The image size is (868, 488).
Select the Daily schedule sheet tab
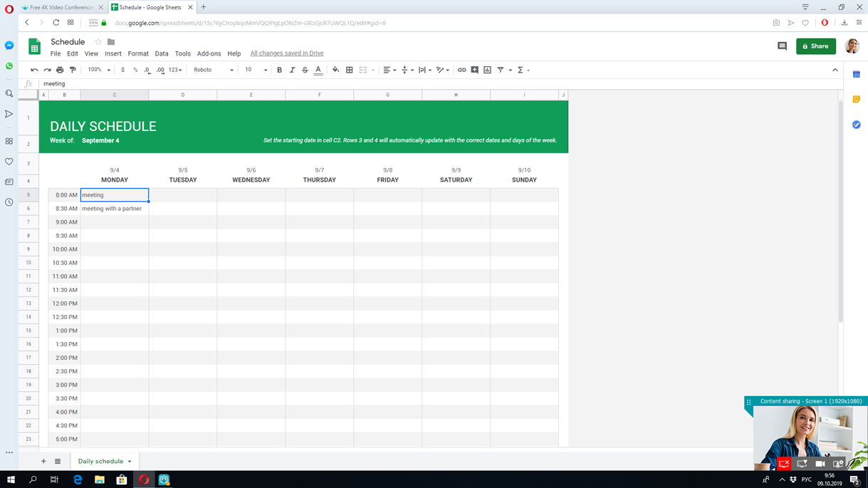point(100,462)
